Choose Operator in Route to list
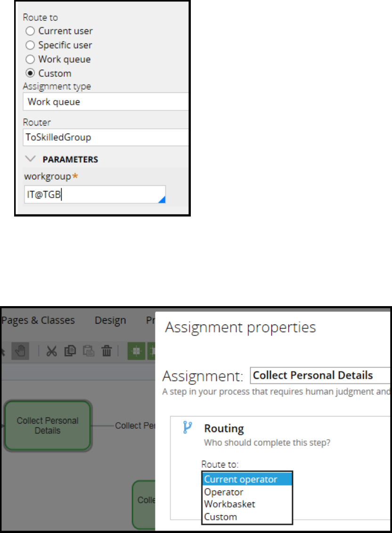The image size is (392, 533). [x=223, y=491]
